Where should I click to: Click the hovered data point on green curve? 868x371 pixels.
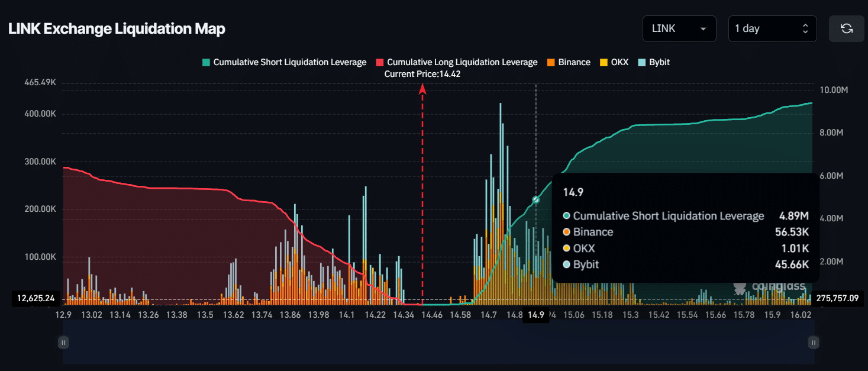[x=536, y=200]
